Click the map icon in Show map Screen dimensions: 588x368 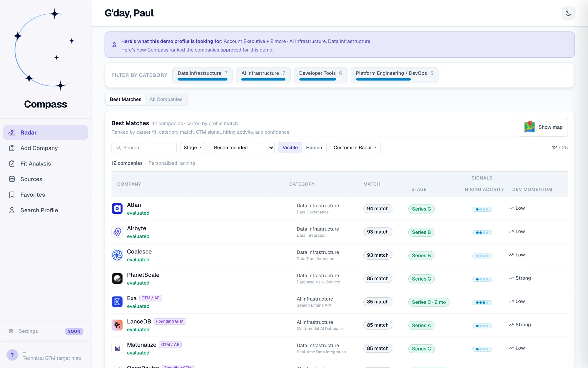pos(529,127)
